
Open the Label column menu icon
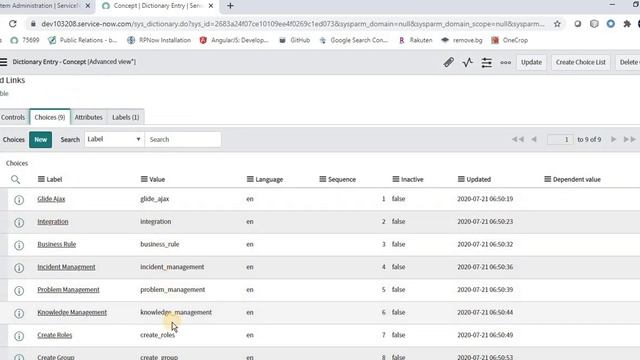[x=41, y=179]
